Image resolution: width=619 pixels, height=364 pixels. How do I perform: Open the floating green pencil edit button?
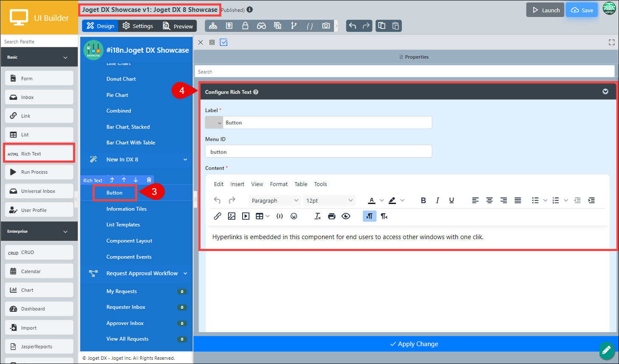607,350
